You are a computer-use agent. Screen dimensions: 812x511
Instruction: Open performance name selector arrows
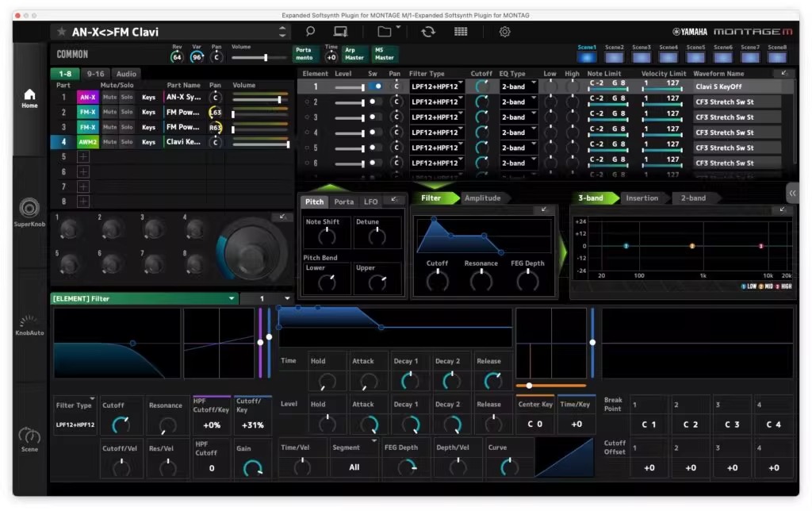pyautogui.click(x=282, y=32)
